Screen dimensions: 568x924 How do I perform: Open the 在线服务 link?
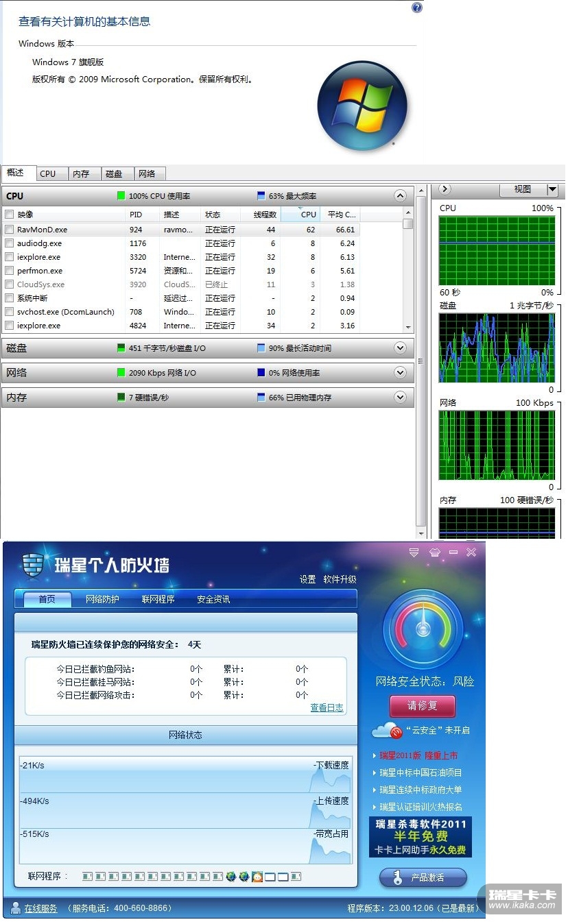41,908
